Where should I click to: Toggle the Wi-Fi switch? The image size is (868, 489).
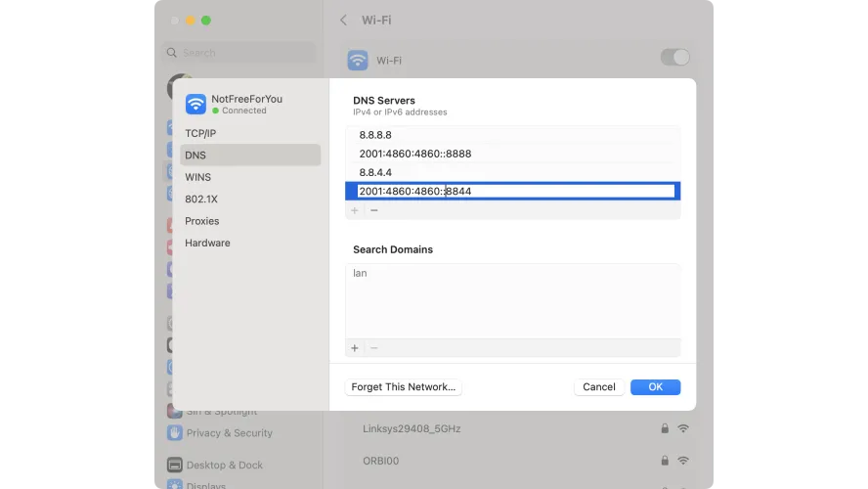[674, 58]
